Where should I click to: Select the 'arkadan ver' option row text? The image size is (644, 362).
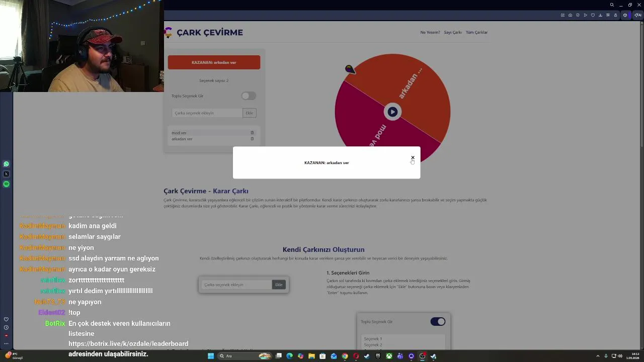182,139
